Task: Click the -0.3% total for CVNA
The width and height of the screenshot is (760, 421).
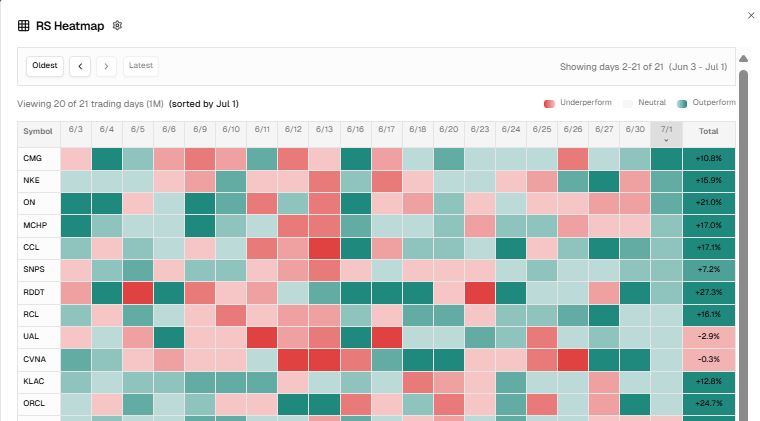Action: (709, 359)
